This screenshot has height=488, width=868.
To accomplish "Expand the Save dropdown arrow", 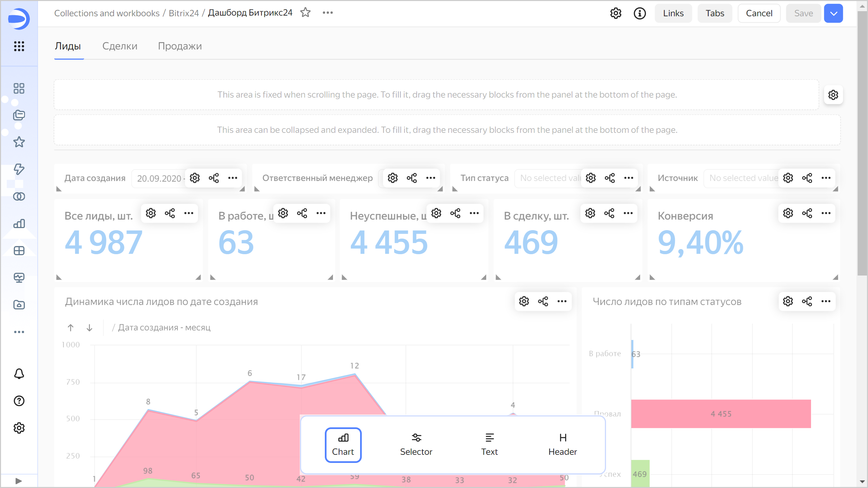I will tap(834, 13).
